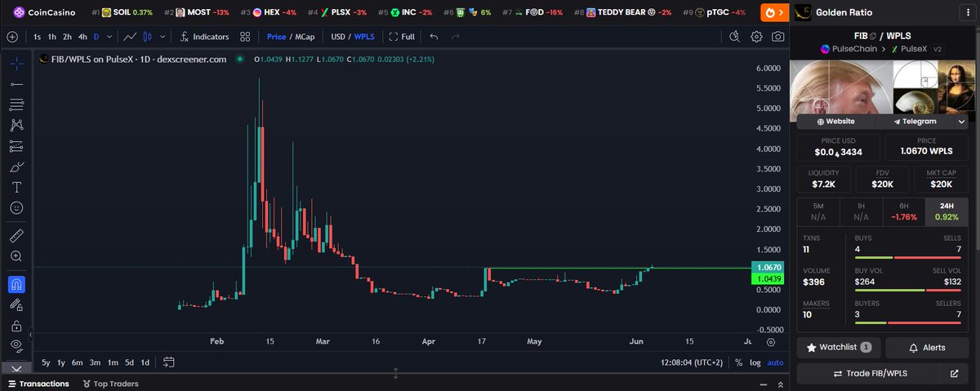Open quick search with lightning magnifier
This screenshot has height=391, width=980.
pyautogui.click(x=735, y=37)
